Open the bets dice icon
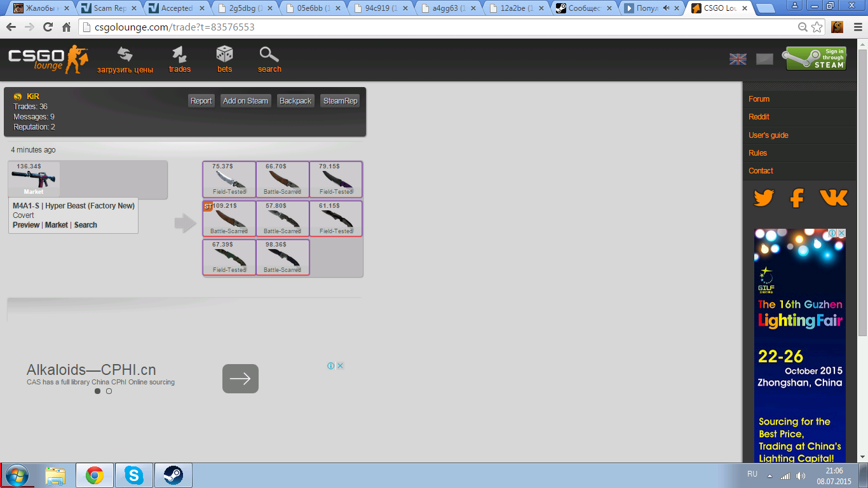This screenshot has width=868, height=488. (224, 55)
